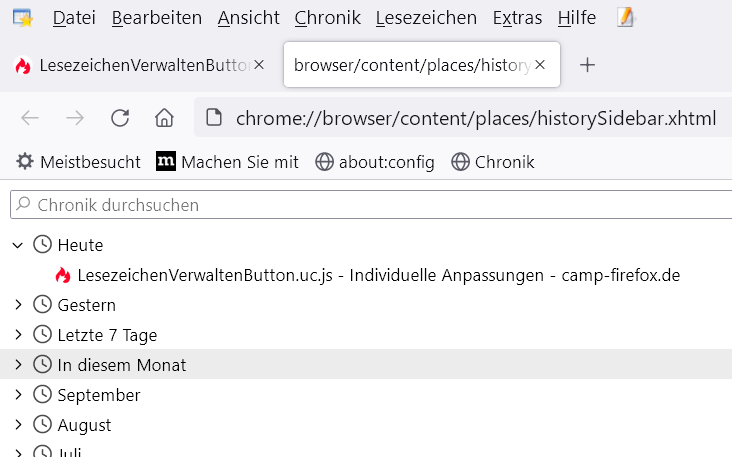Collapse the Heute history folder

[x=17, y=245]
